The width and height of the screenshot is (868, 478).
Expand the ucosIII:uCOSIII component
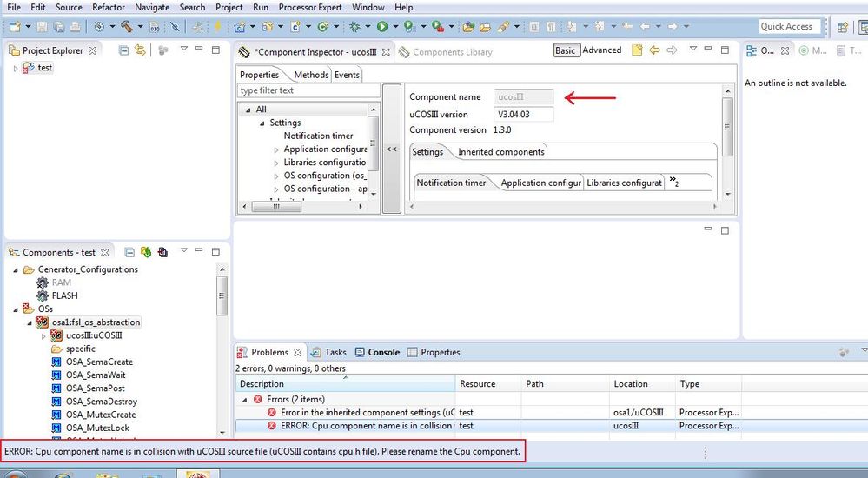(x=43, y=335)
